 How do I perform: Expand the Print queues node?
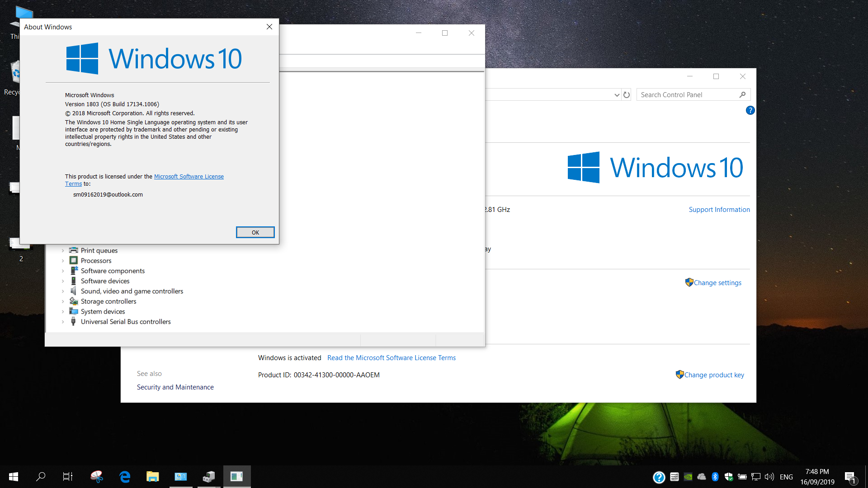63,251
